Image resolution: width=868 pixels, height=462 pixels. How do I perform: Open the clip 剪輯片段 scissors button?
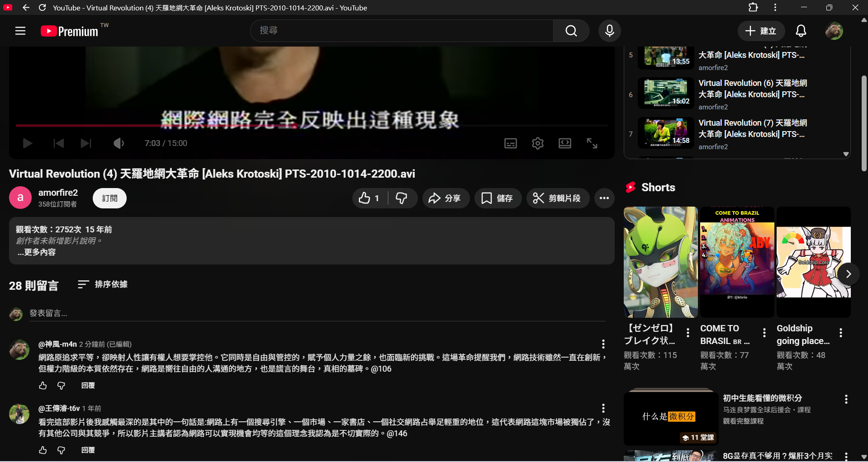point(557,198)
